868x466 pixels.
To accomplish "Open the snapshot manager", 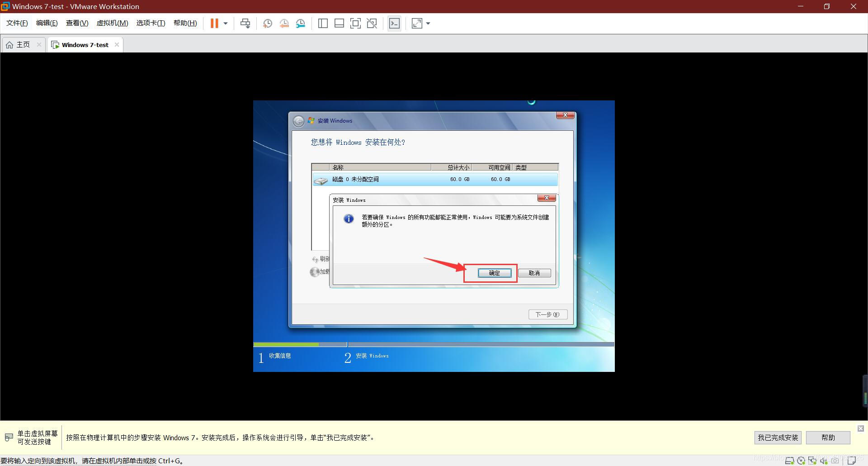I will [x=301, y=24].
